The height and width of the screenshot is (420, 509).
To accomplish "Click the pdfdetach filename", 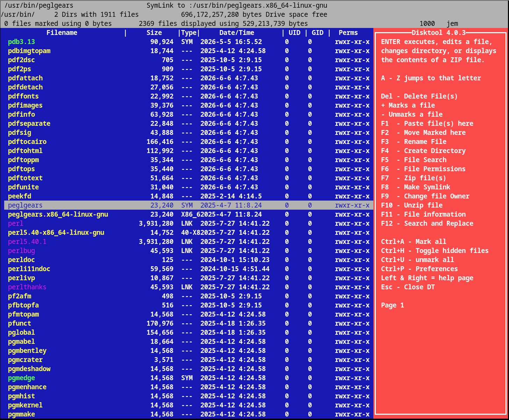I will click(x=26, y=87).
